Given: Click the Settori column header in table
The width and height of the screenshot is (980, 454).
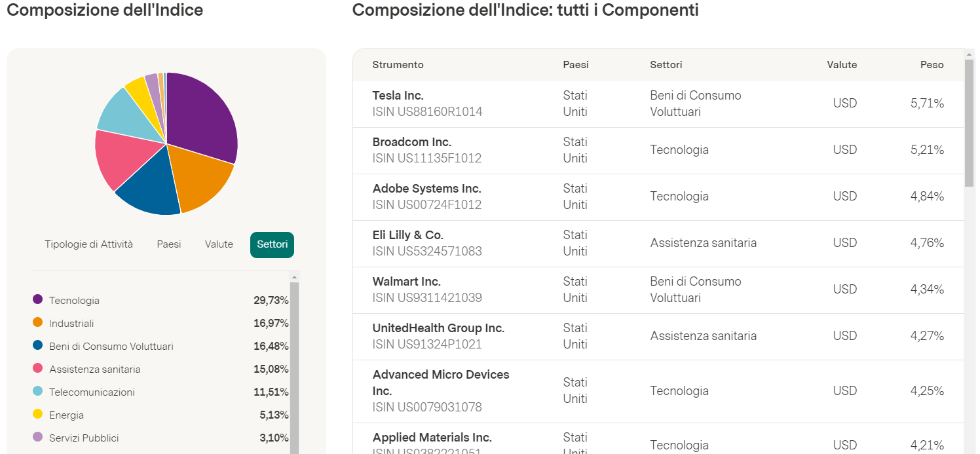Looking at the screenshot, I should (666, 65).
